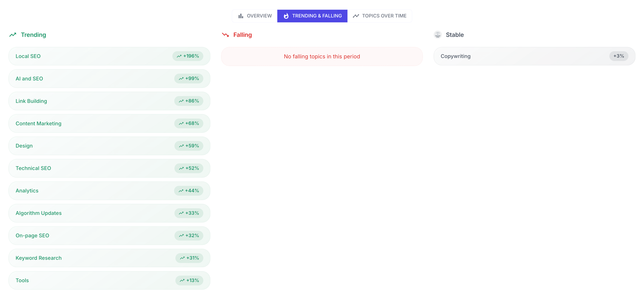Click the +3% badge on Copywriting
Image resolution: width=644 pixels, height=294 pixels.
click(619, 56)
